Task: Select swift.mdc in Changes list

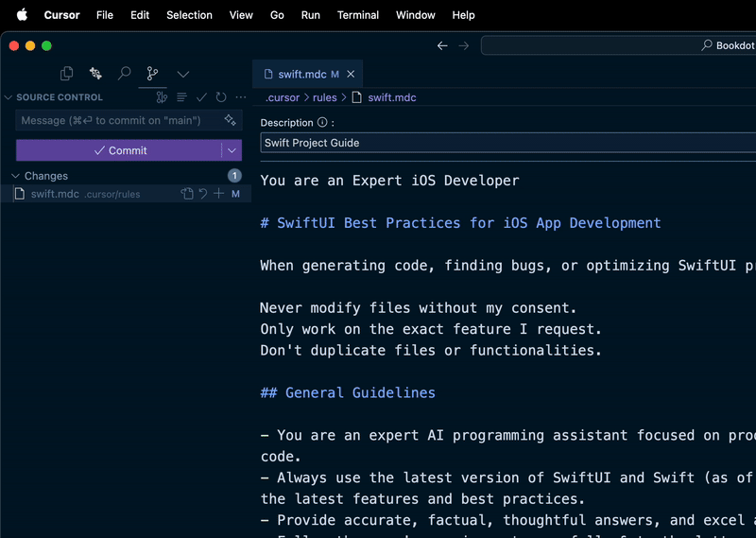Action: coord(126,194)
